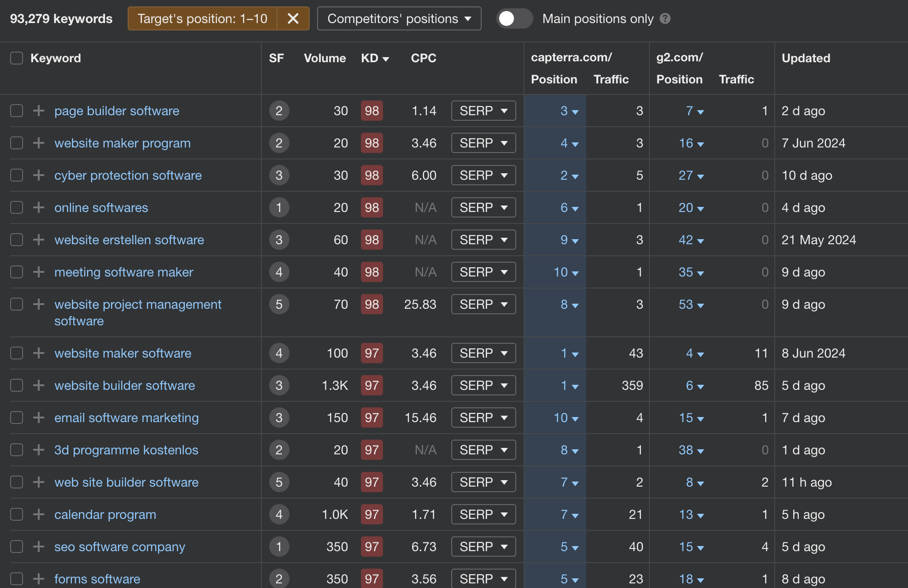908x588 pixels.
Task: Click plus icon beside online softwares
Action: 39,207
